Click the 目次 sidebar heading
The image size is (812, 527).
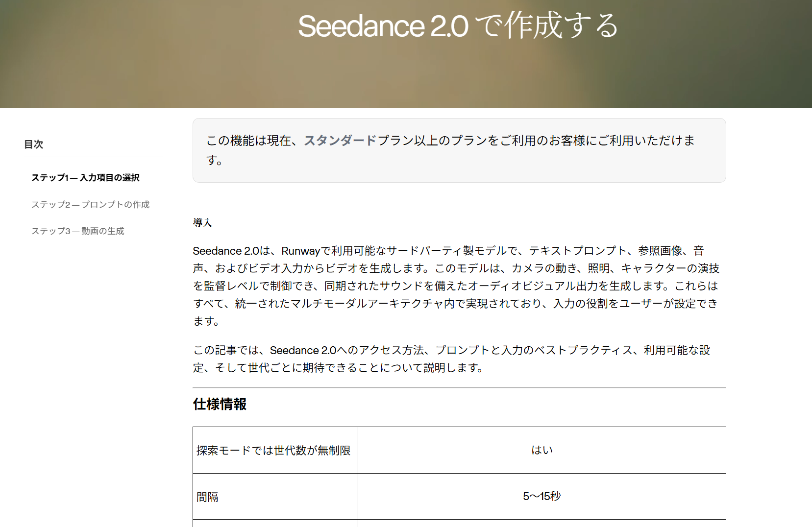pyautogui.click(x=34, y=144)
